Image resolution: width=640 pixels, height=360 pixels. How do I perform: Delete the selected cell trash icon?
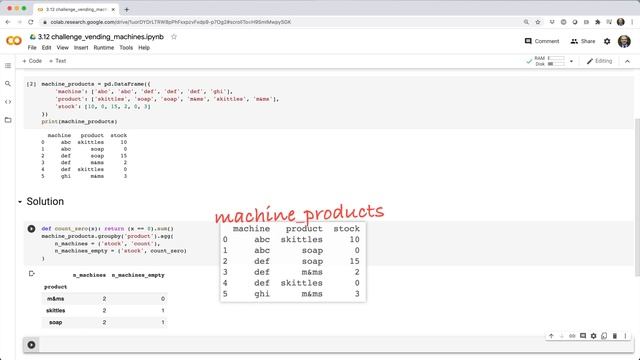pyautogui.click(x=615, y=336)
